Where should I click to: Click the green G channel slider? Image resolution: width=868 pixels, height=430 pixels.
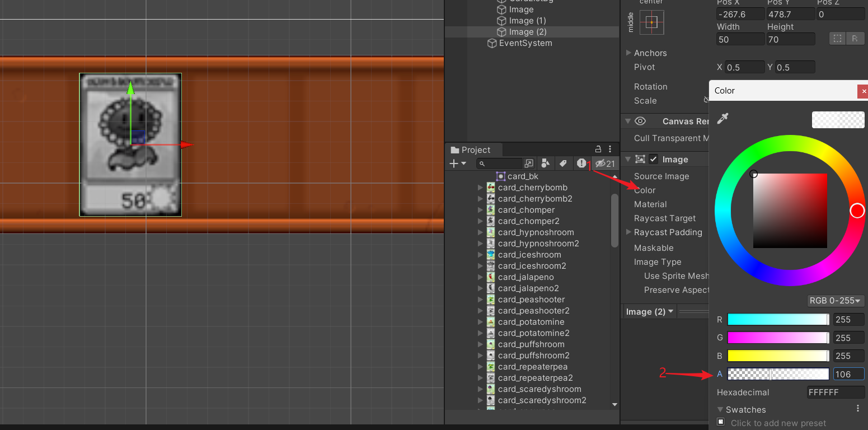coord(778,338)
